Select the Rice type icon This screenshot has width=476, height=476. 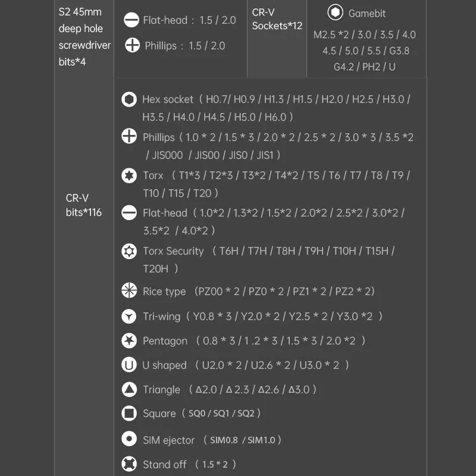click(x=129, y=291)
